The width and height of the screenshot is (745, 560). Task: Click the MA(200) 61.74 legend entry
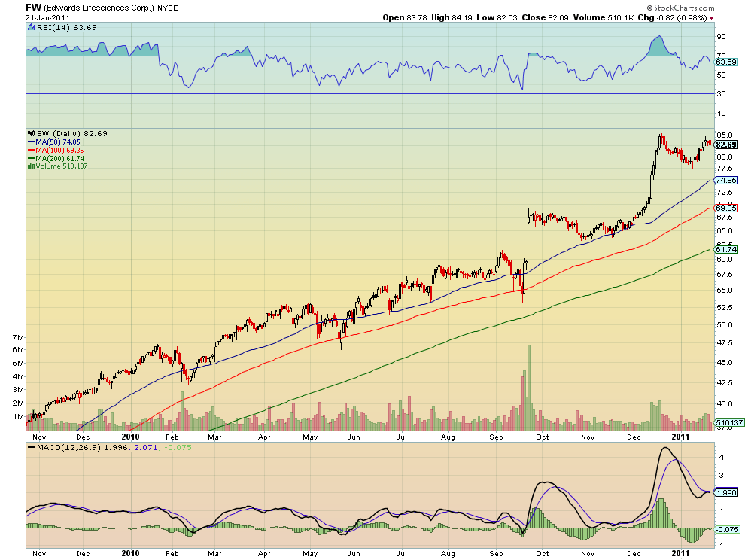(60, 158)
